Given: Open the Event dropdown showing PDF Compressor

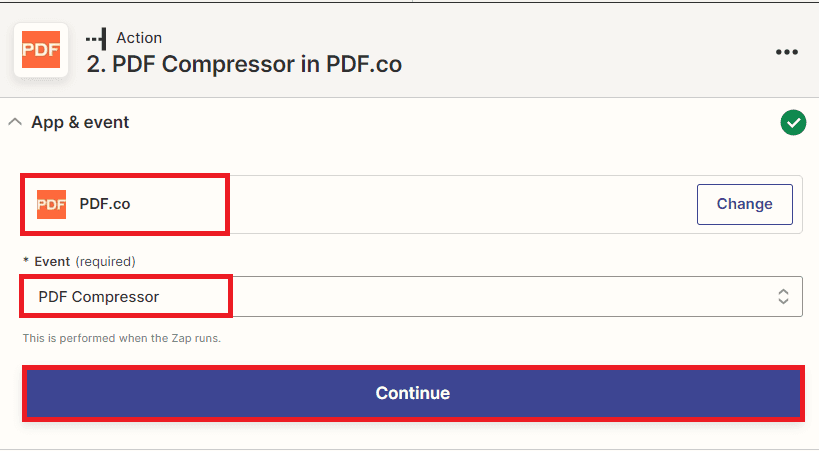Looking at the screenshot, I should tap(412, 297).
